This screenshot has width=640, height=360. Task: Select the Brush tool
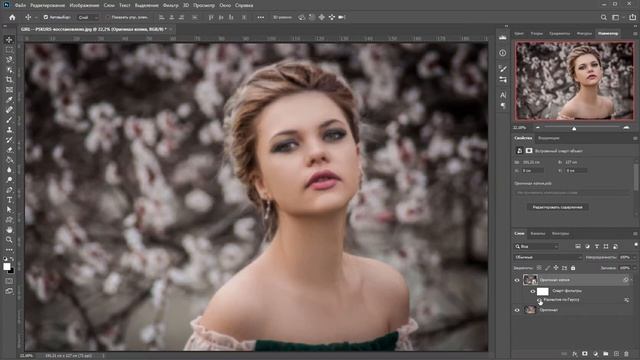(9, 120)
